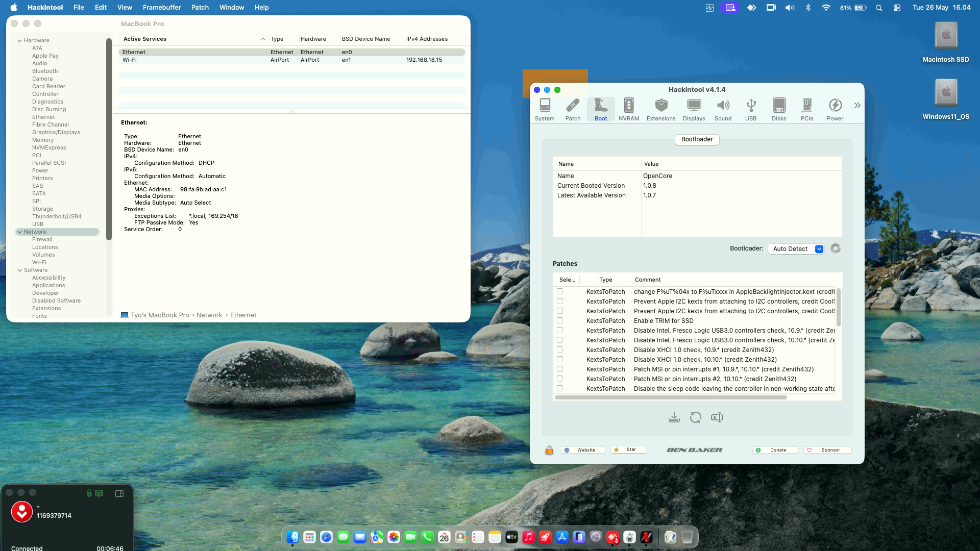Screen dimensions: 980x551
Task: Open the Bootloader Auto Detect dropdown
Action: [x=796, y=249]
